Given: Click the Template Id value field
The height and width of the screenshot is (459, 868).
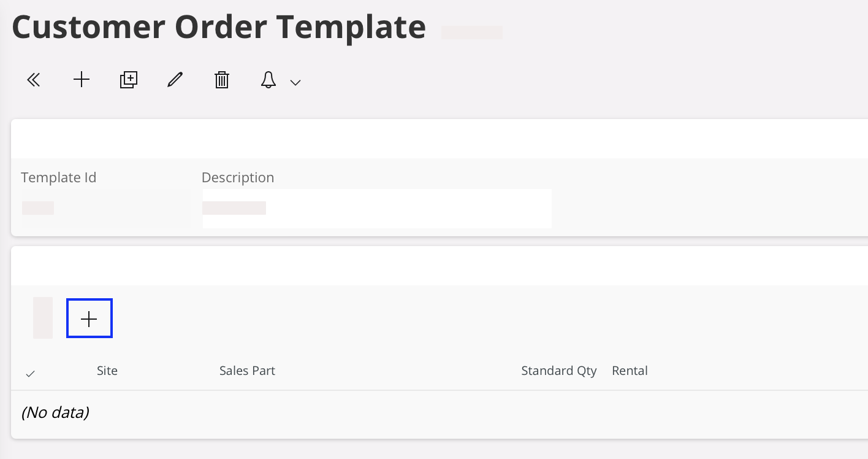Looking at the screenshot, I should pyautogui.click(x=104, y=208).
